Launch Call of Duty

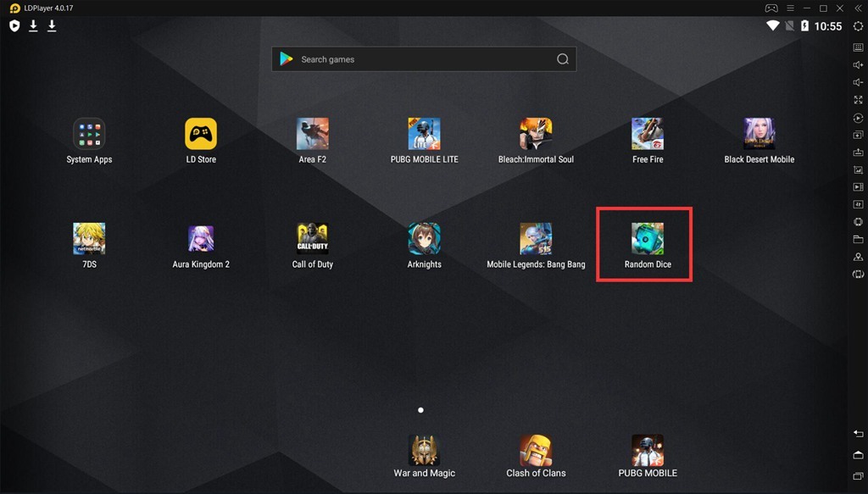click(313, 239)
